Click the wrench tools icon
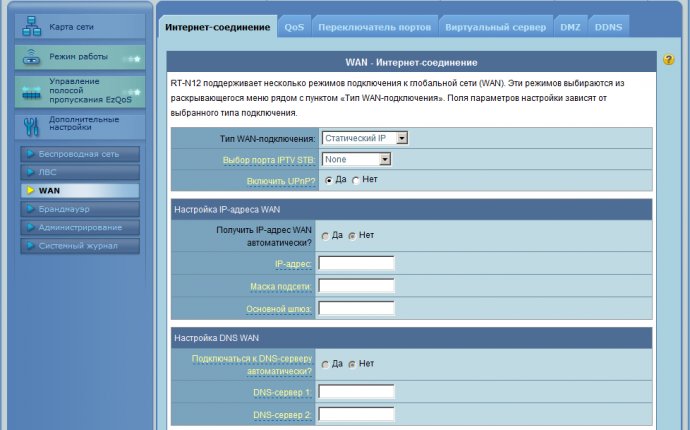Image resolution: width=690 pixels, height=430 pixels. point(31,127)
